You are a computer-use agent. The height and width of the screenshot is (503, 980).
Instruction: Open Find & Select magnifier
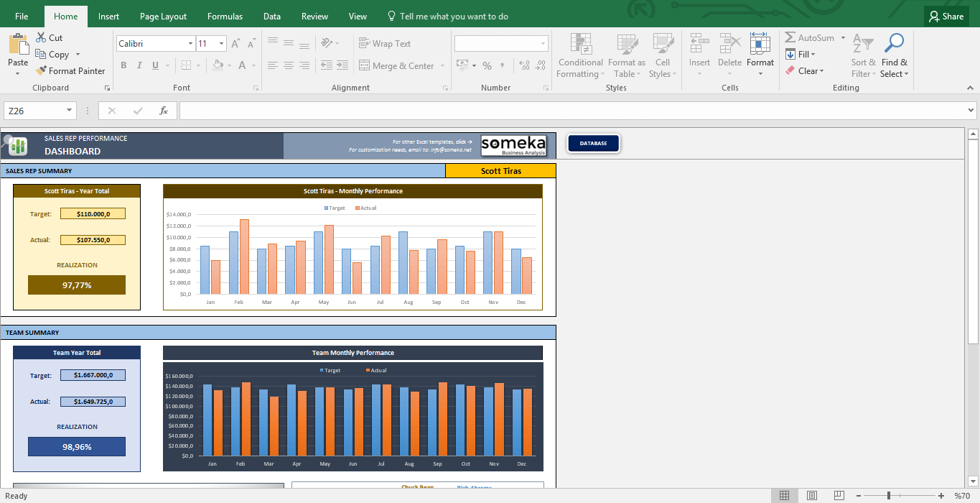point(895,55)
